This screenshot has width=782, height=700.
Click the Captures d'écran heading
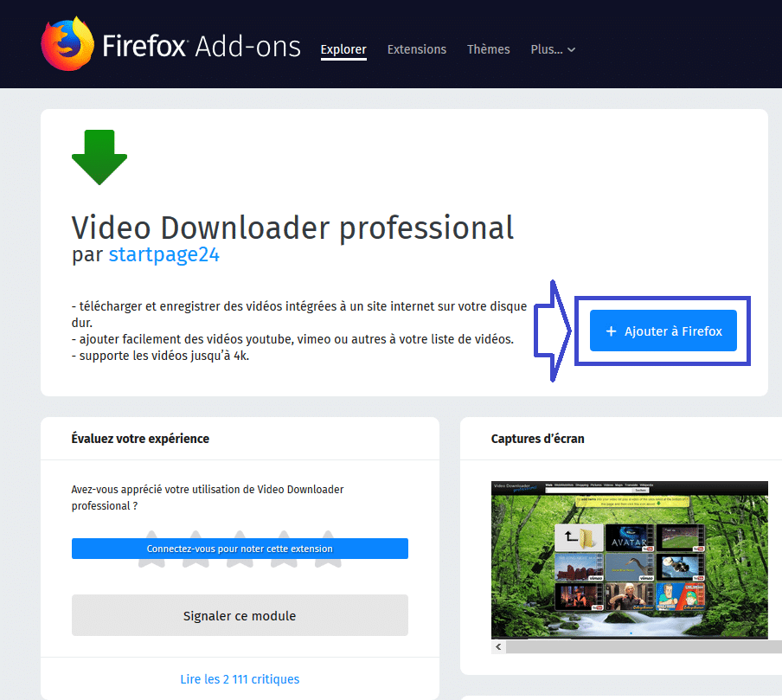coord(538,439)
